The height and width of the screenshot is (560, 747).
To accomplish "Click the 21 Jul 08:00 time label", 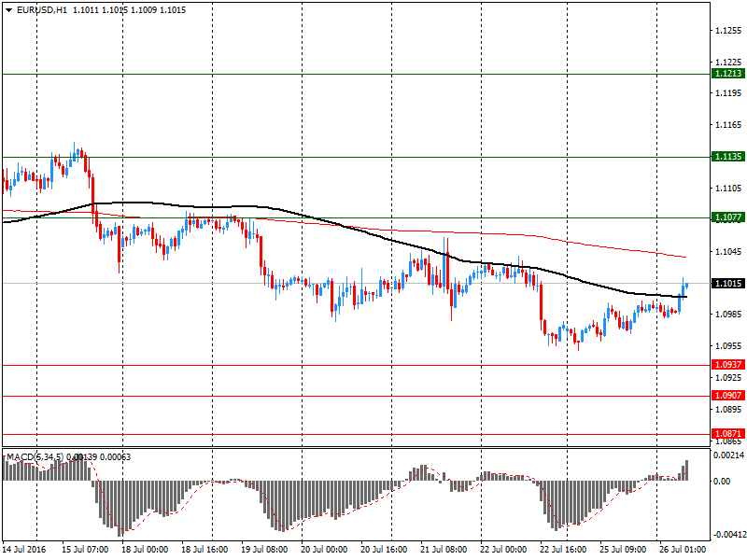I will pos(444,549).
